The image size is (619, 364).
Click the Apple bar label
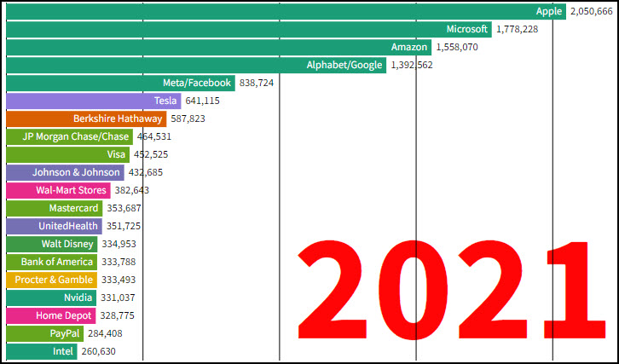pyautogui.click(x=549, y=11)
